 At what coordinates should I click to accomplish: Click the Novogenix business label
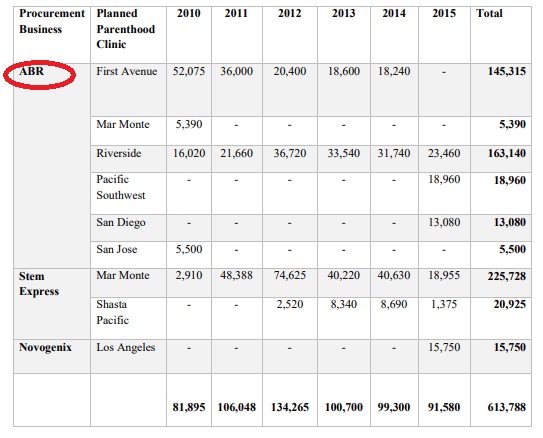click(45, 347)
